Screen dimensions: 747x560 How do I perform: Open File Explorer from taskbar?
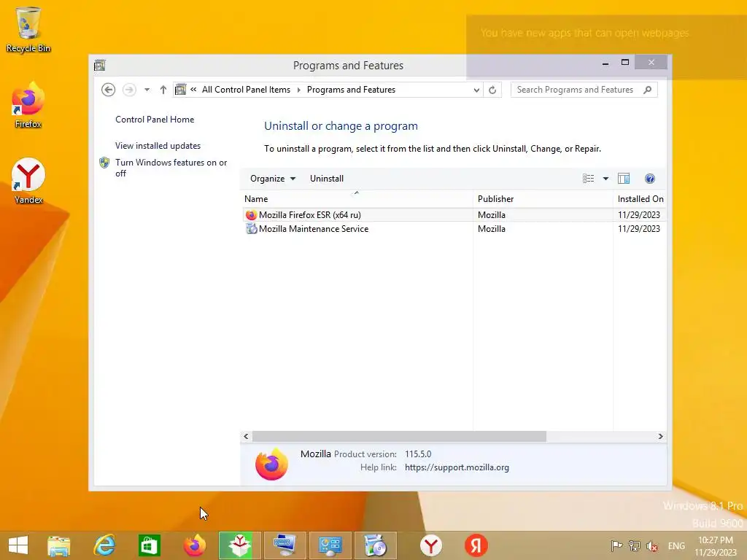[x=58, y=545]
